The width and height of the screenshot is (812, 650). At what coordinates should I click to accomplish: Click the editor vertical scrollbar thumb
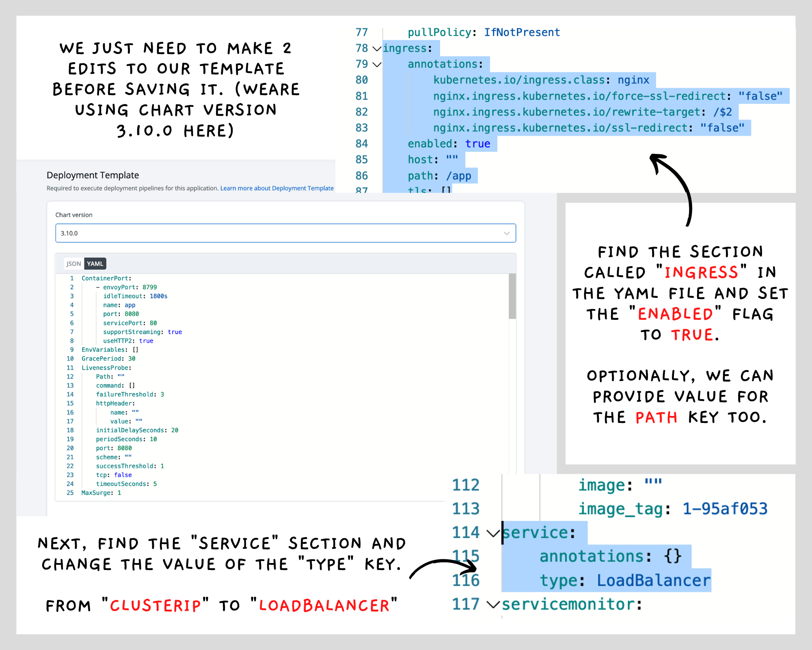[x=512, y=296]
